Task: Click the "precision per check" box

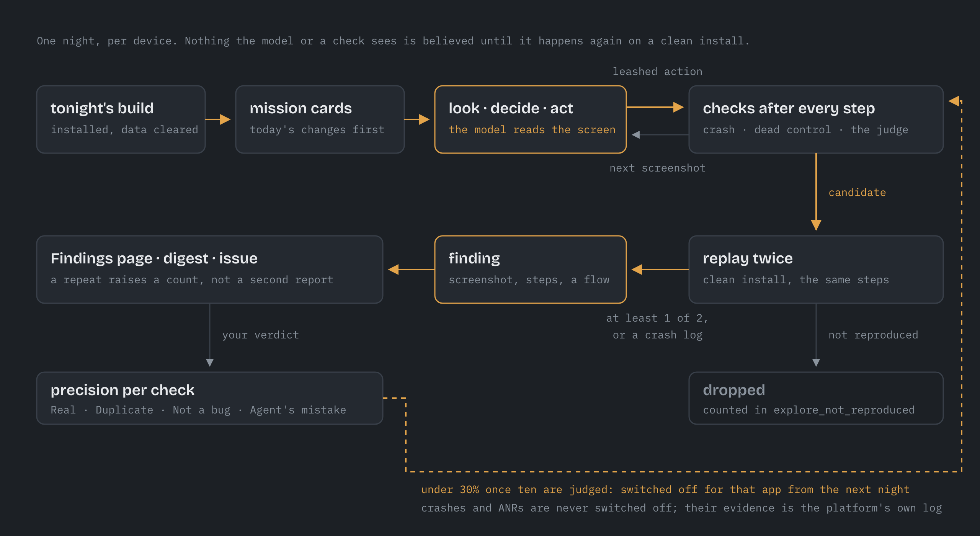Action: coord(210,398)
